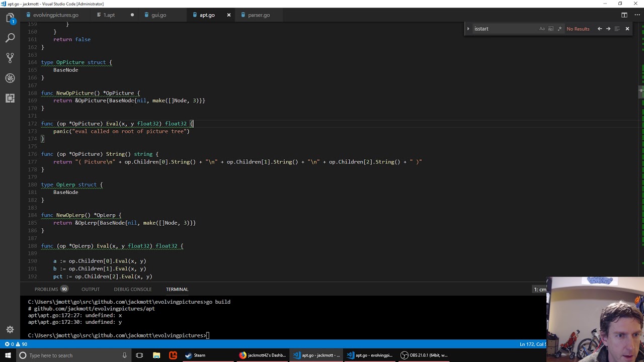Viewport: 644px width, 362px height.
Task: Switch to OBS 21.0.1 taskbar window
Action: click(x=424, y=355)
